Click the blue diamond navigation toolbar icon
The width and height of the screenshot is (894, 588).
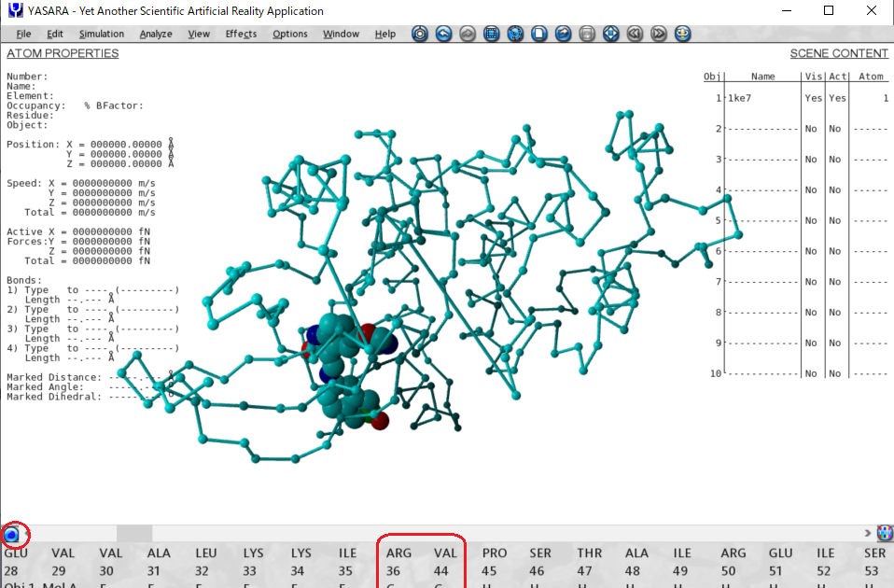(611, 34)
